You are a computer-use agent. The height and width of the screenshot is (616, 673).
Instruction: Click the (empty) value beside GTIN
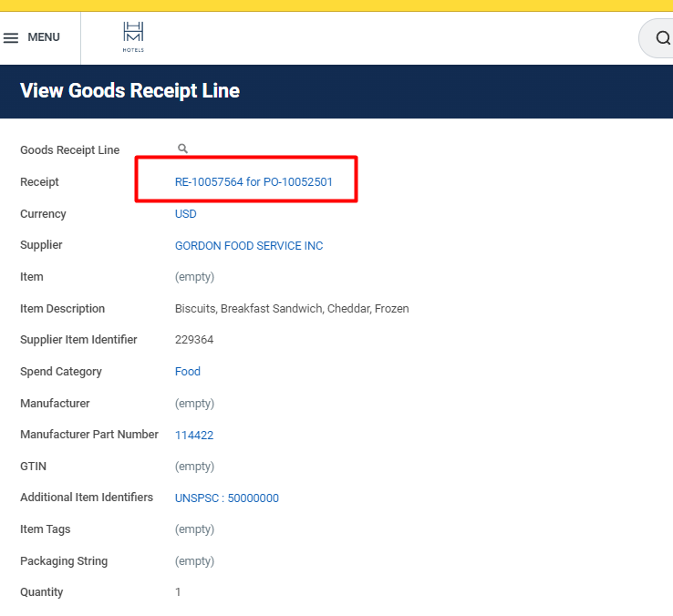pyautogui.click(x=194, y=467)
